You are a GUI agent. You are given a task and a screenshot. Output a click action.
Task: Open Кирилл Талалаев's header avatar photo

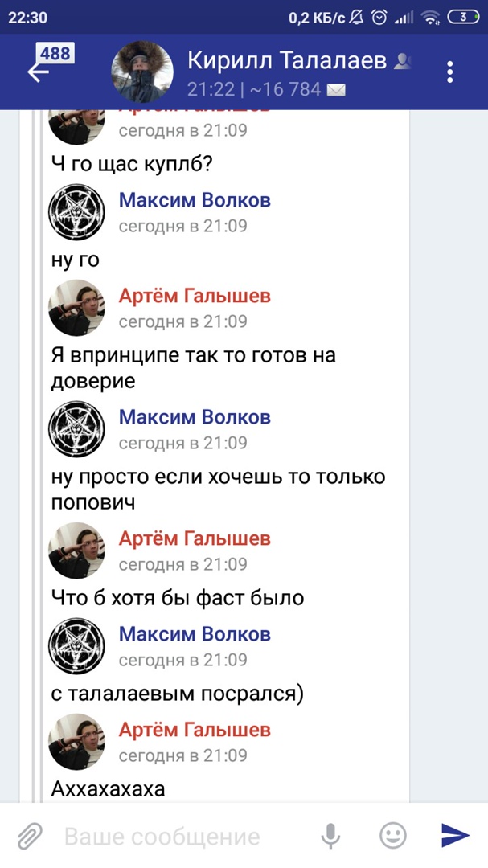[141, 72]
